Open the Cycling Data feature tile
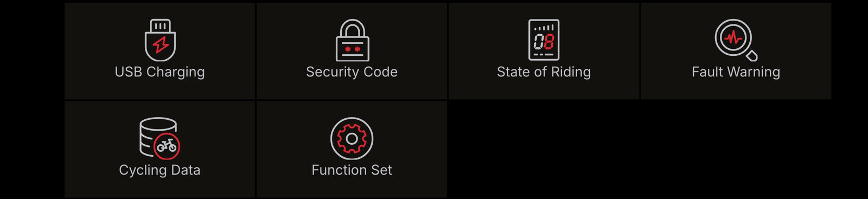The image size is (868, 199). pos(160,149)
